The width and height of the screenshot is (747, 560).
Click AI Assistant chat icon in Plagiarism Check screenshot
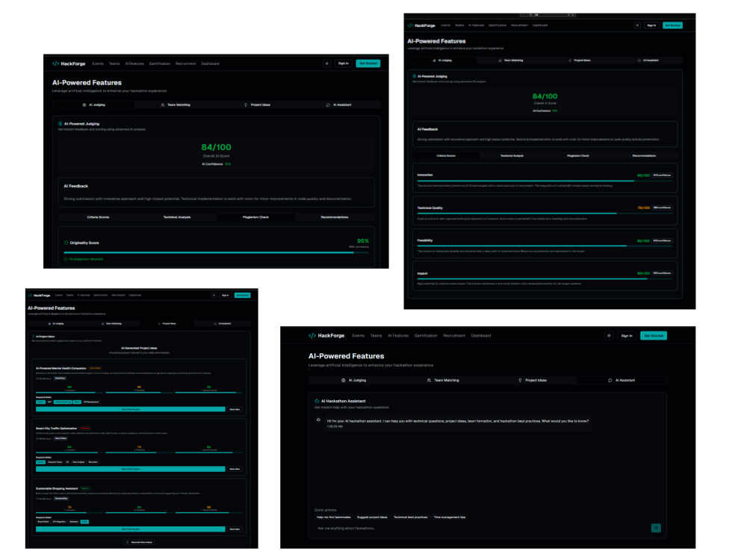[328, 105]
